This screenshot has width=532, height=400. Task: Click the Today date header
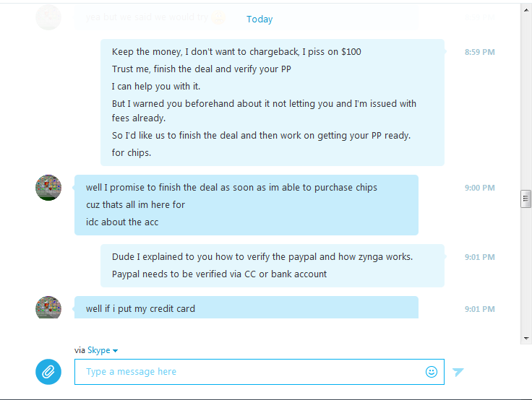point(259,19)
